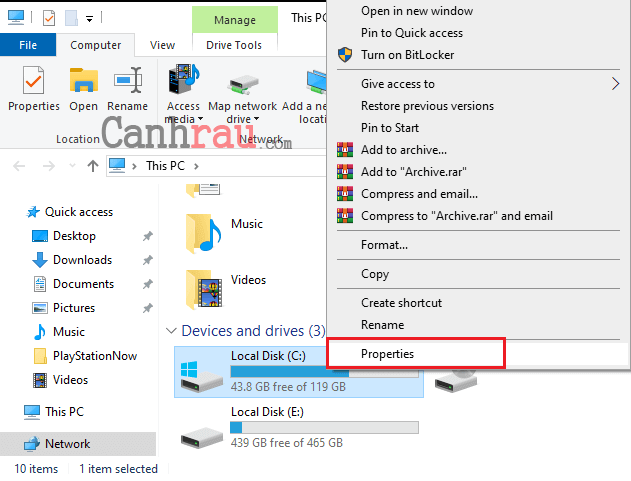Expand the address bar root chevron before This PC

[135, 166]
